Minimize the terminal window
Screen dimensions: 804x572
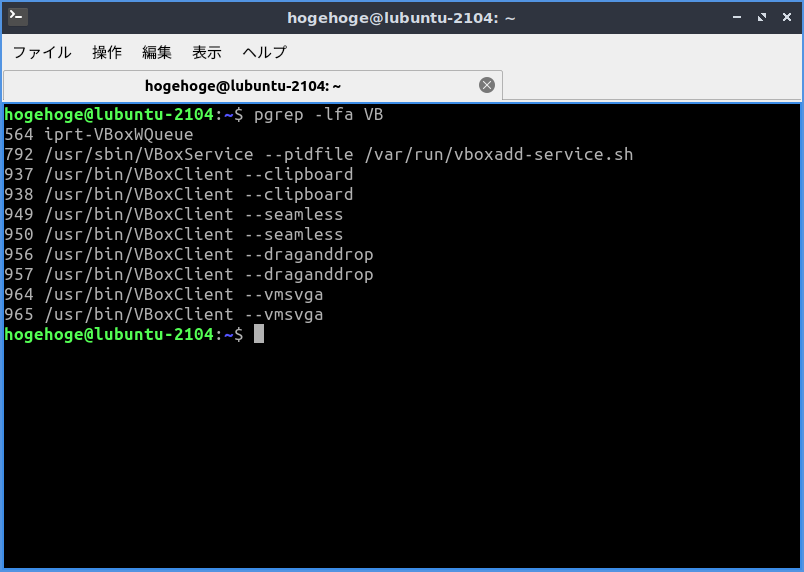click(737, 17)
